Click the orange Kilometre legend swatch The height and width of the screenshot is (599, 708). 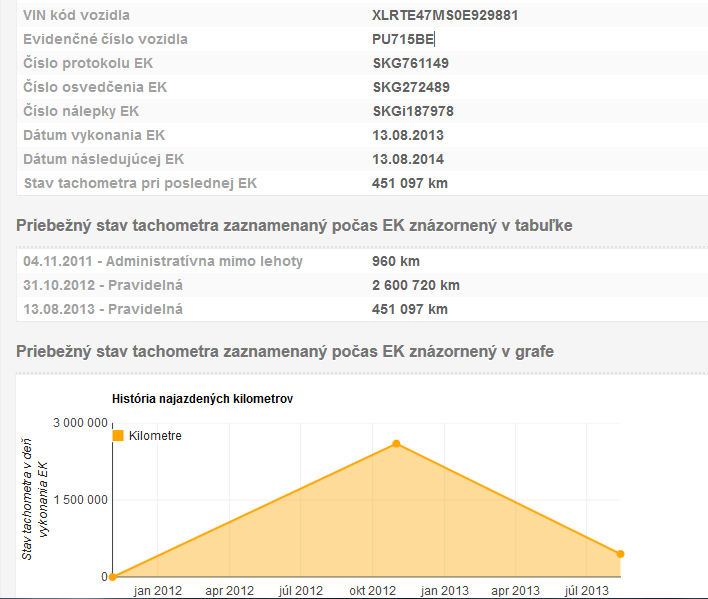point(118,436)
